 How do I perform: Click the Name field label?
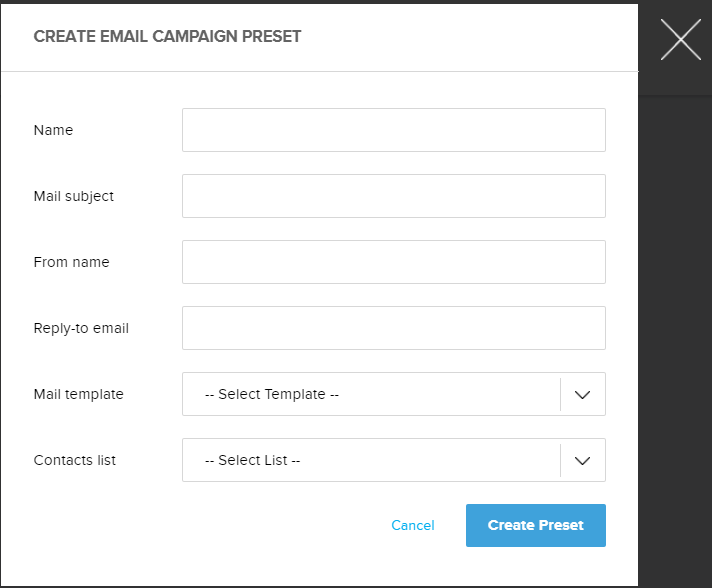[53, 130]
